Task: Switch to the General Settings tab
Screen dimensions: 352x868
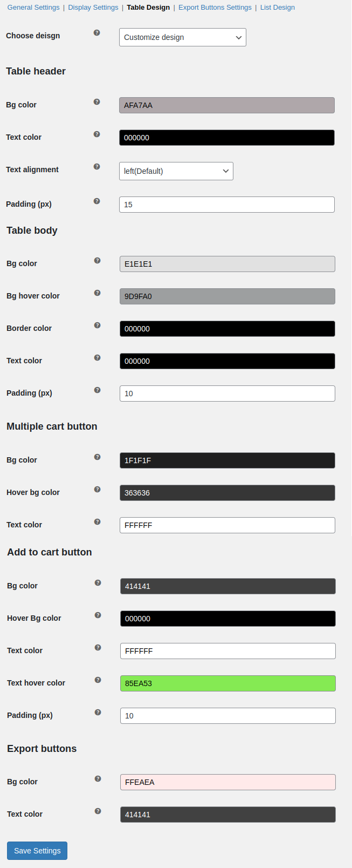Action: (x=33, y=7)
